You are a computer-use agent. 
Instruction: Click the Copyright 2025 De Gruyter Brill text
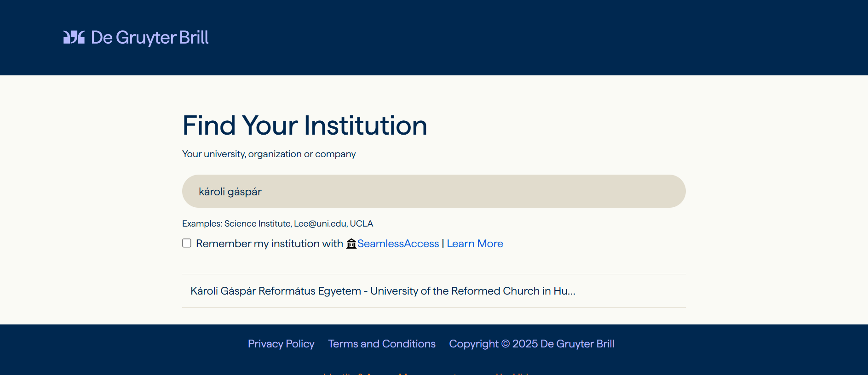(531, 344)
